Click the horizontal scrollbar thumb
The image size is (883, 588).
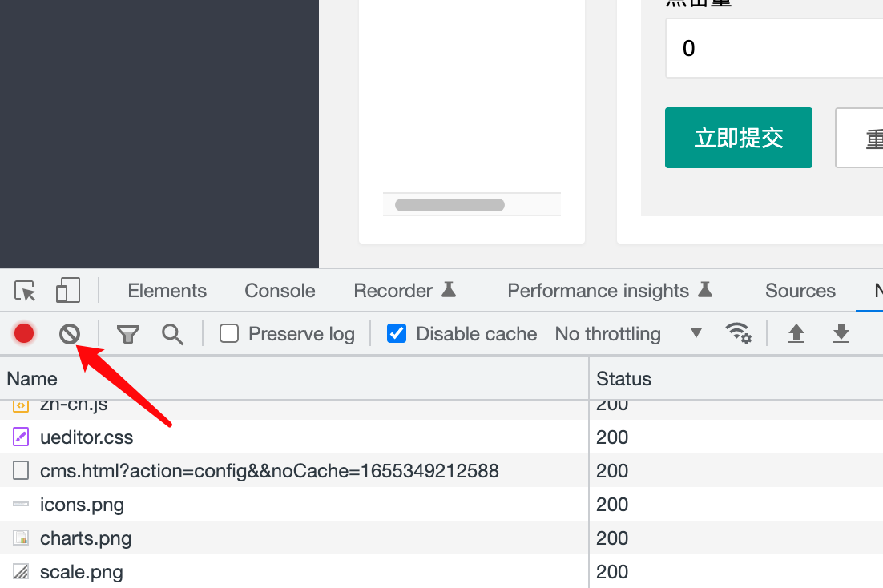tap(450, 205)
